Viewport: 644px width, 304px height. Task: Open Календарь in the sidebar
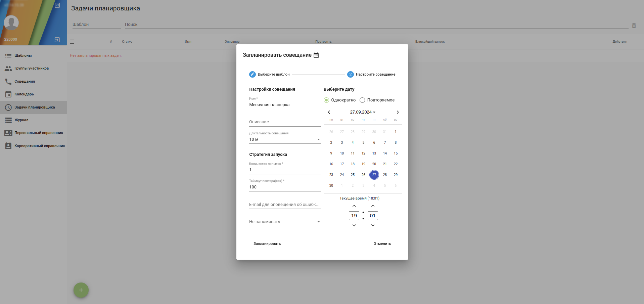(x=24, y=94)
